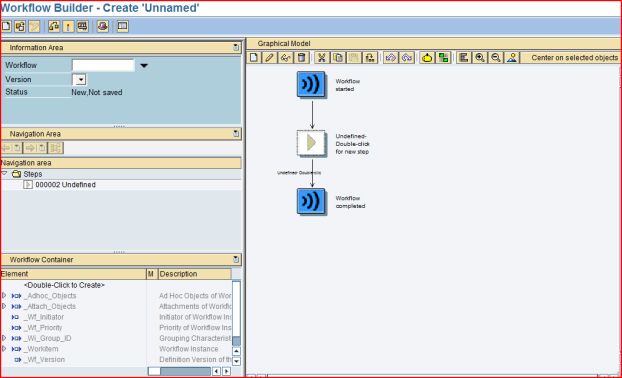This screenshot has height=378, width=622.
Task: Expand the _Workitem container element
Action: coord(4,349)
